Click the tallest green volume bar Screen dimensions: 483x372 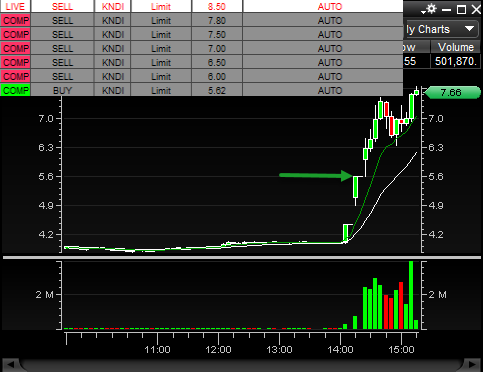411,295
